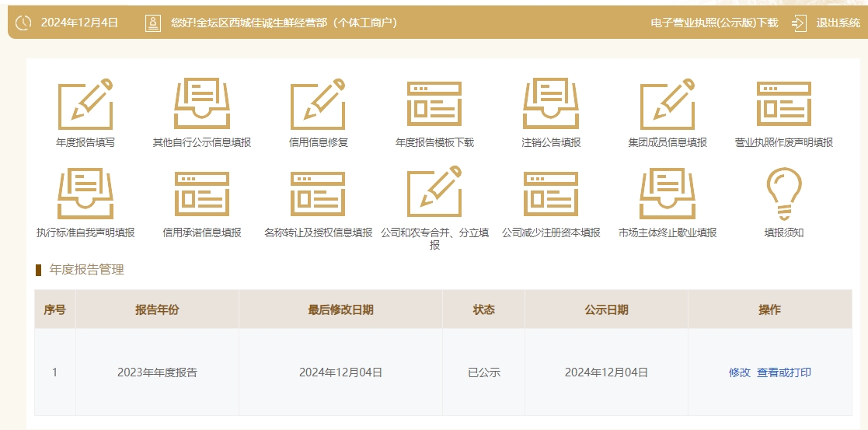
Task: Click 修改 link for 2023 report
Action: (739, 372)
